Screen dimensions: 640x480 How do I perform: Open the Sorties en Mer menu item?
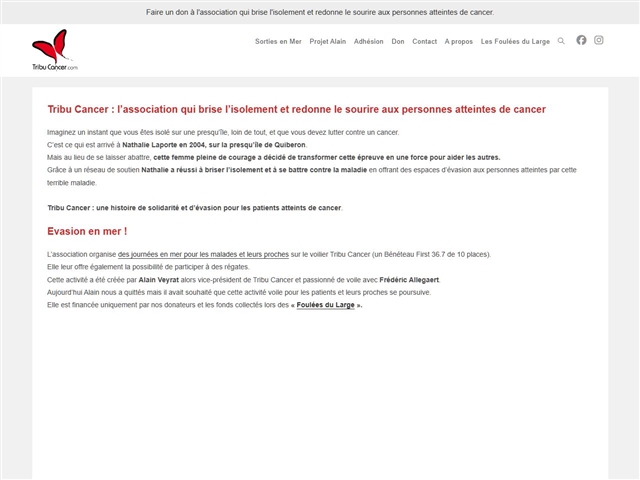pos(278,41)
